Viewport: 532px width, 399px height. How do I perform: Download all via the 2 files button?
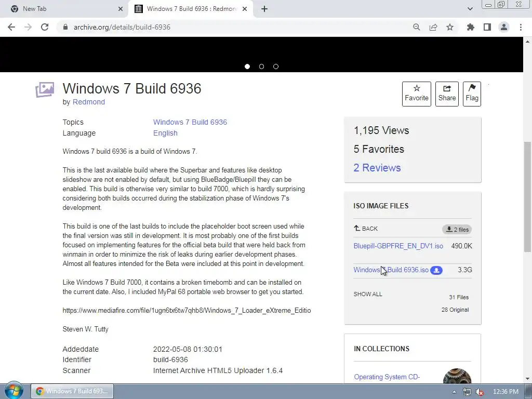(457, 229)
